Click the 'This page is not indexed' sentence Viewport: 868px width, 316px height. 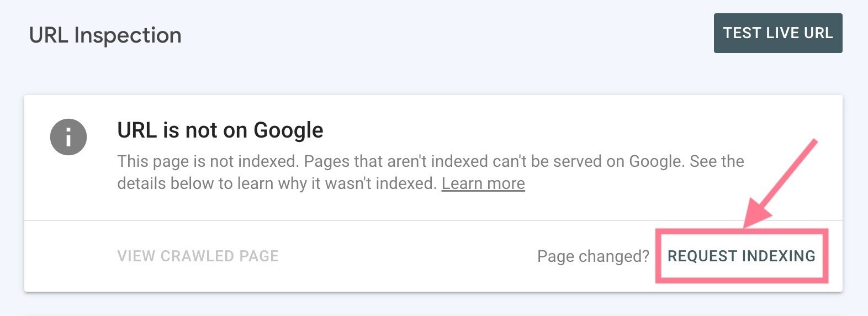pos(209,161)
